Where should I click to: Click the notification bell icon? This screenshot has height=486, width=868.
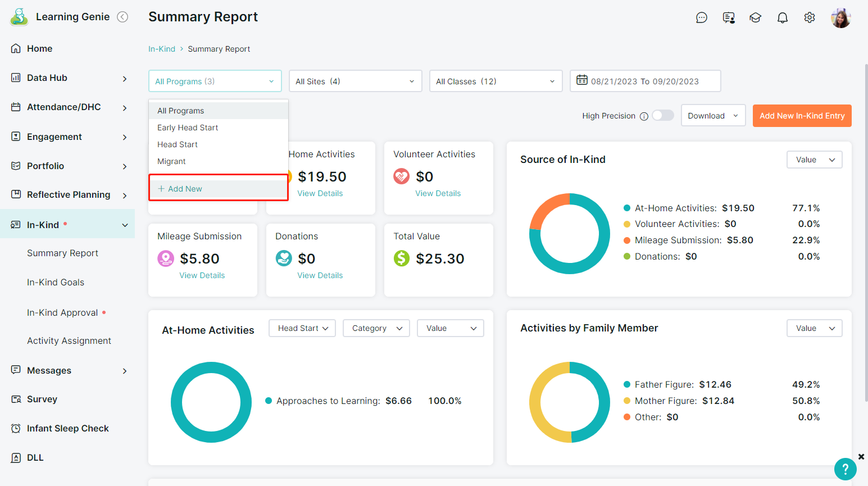tap(782, 18)
